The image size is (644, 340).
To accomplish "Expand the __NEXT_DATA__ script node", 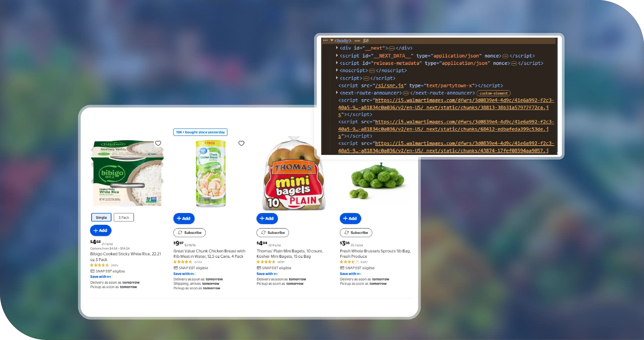I will 337,56.
